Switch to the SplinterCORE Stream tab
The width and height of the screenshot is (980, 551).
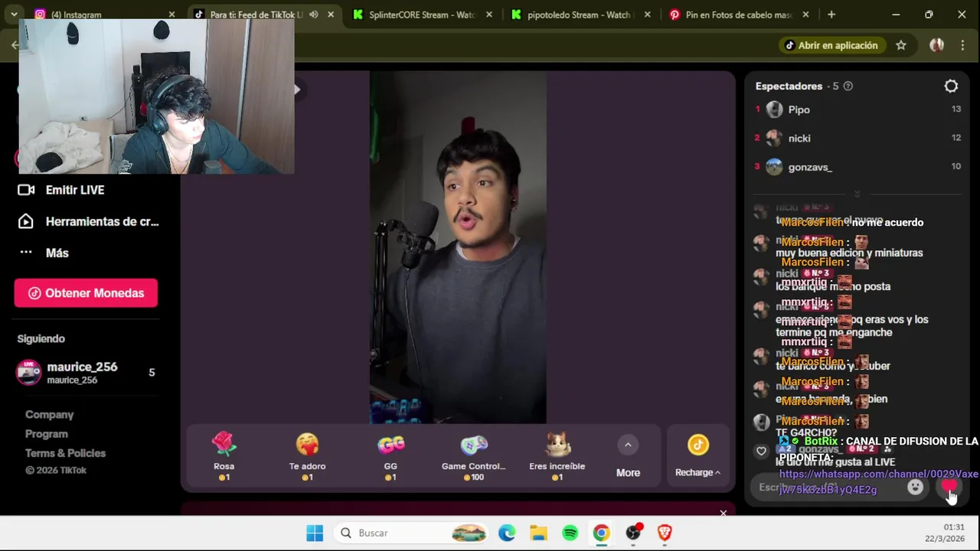(421, 15)
